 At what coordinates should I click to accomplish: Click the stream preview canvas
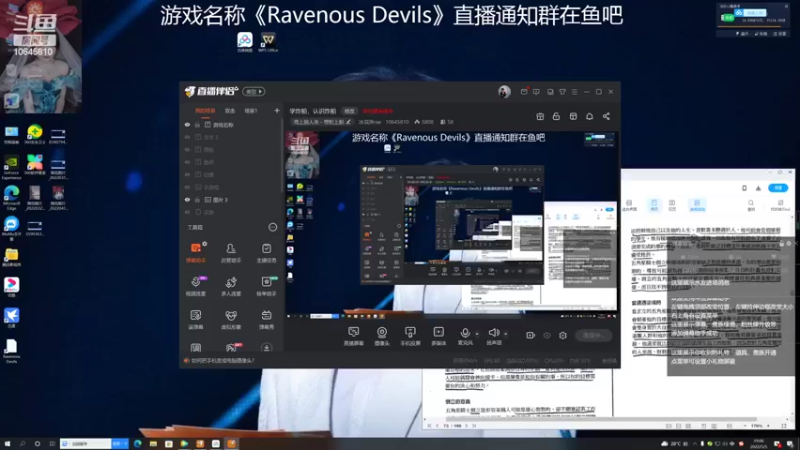coord(451,224)
